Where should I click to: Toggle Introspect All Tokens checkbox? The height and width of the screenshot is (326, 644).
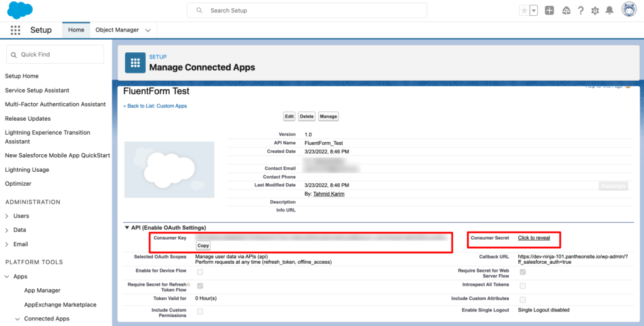click(x=523, y=286)
